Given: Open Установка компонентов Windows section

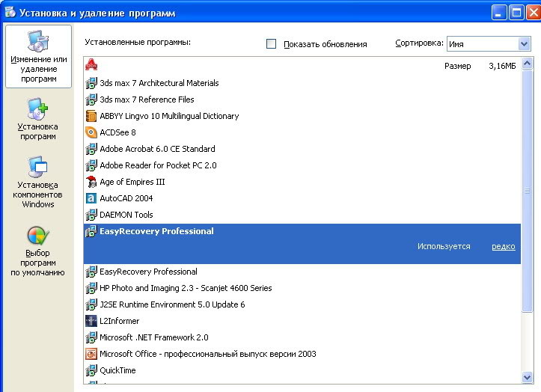Looking at the screenshot, I should point(37,182).
